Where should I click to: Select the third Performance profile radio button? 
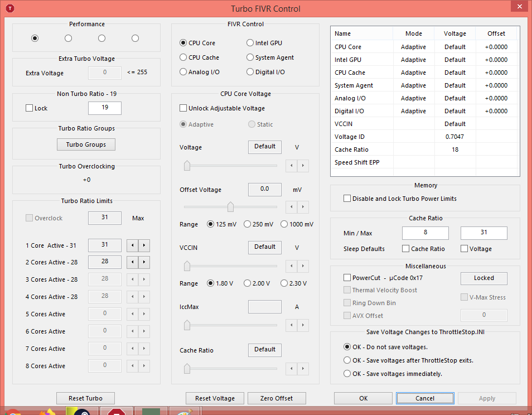tap(102, 38)
